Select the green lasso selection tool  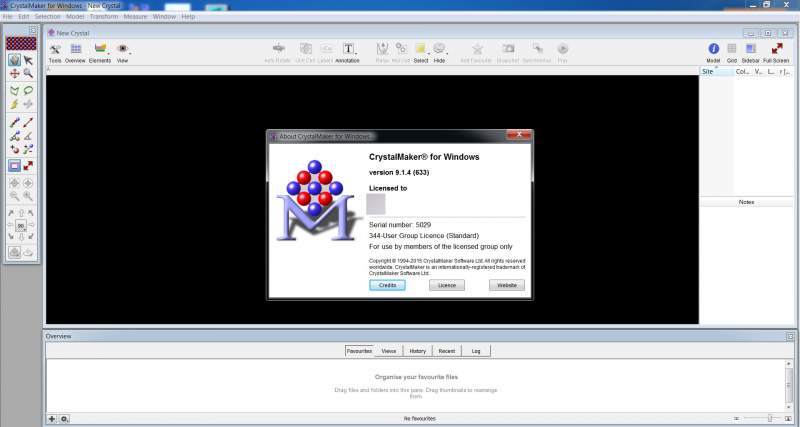pyautogui.click(x=28, y=91)
